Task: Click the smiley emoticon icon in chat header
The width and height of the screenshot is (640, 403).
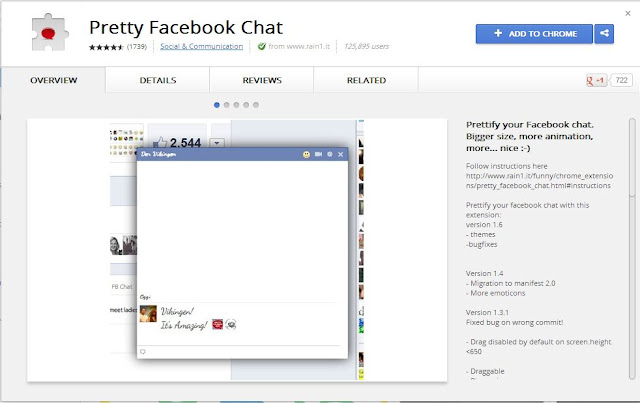Action: (x=306, y=154)
